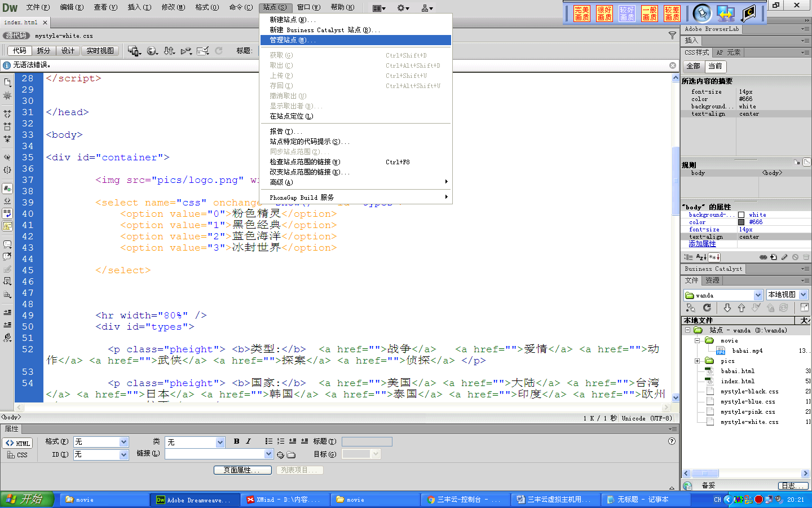Viewport: 812px width, 508px height.
Task: Select HTML mode in Properties panel
Action: (x=17, y=443)
